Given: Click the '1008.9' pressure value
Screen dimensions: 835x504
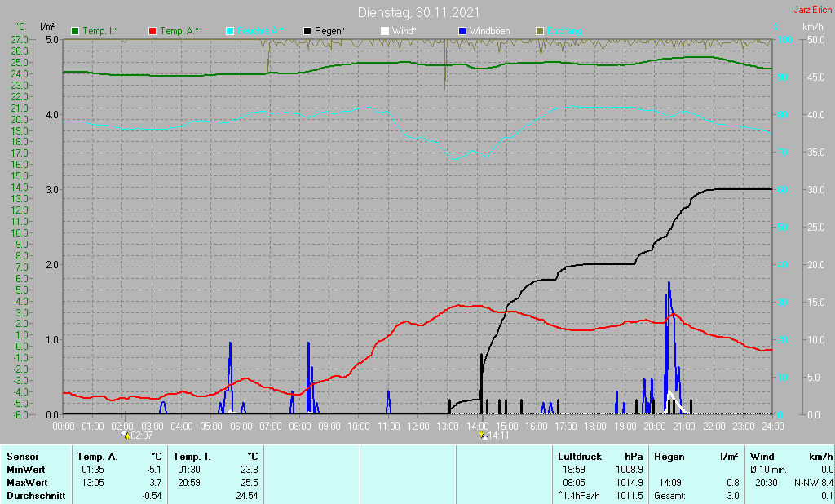Looking at the screenshot, I should click(x=629, y=470).
